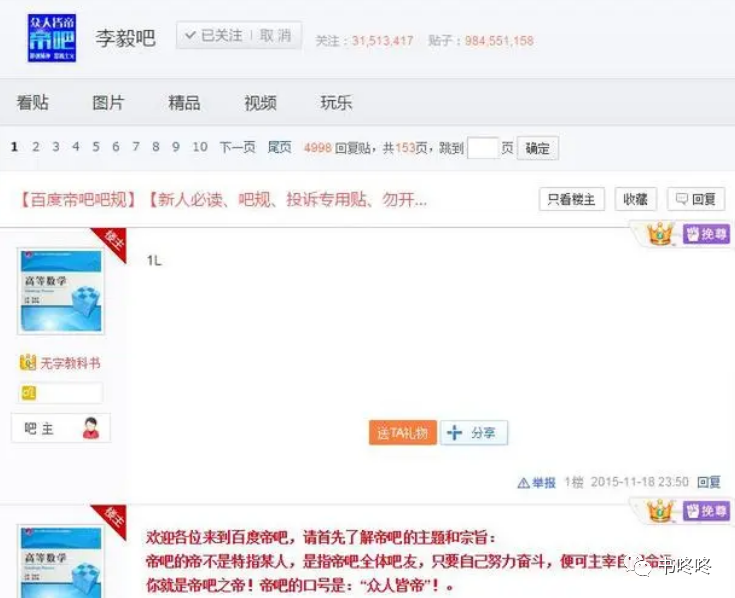735x598 pixels.
Task: Click the 回复 reply button beside 收藏
Action: 696,199
